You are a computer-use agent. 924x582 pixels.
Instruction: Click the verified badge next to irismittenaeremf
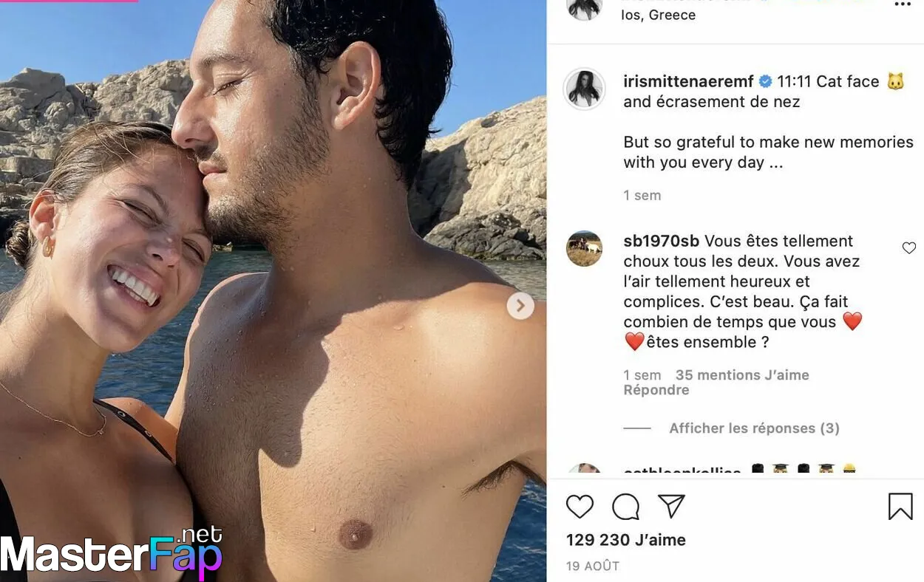pos(766,82)
